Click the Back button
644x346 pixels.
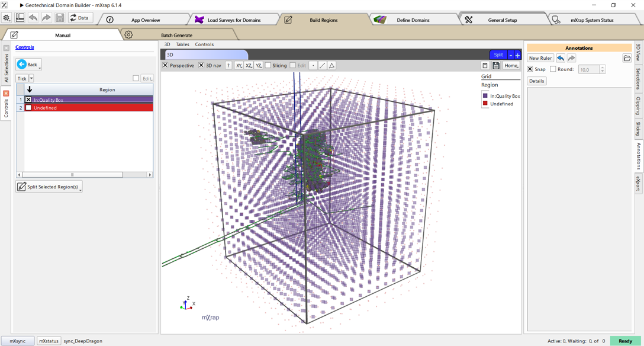(29, 65)
